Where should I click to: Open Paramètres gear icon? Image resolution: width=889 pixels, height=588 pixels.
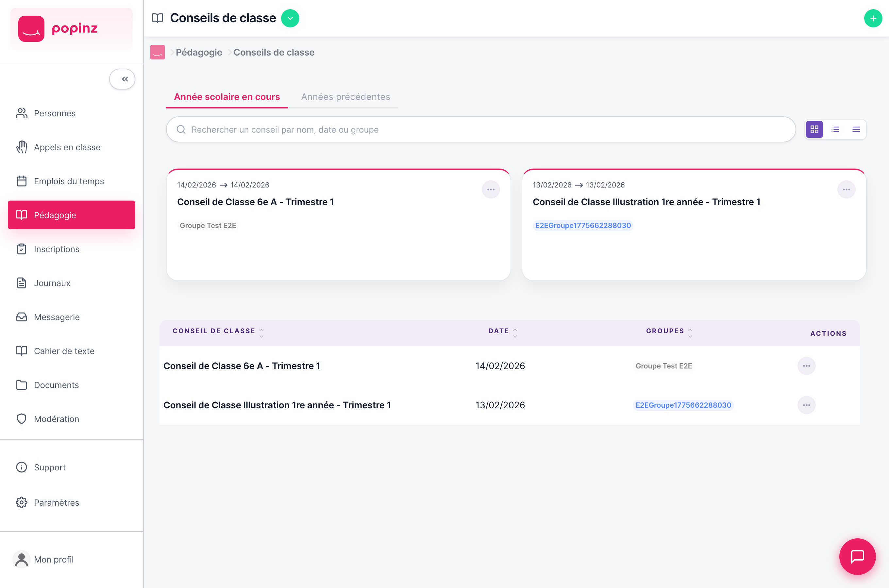click(x=21, y=502)
